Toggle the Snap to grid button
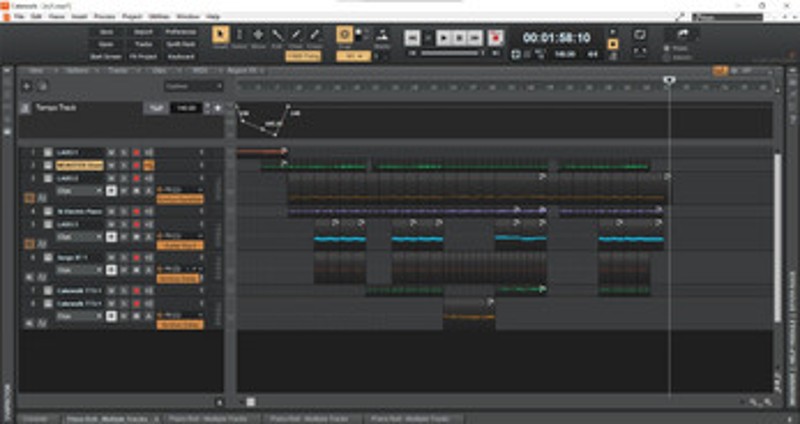Screen dimensions: 800x424 coord(344,35)
